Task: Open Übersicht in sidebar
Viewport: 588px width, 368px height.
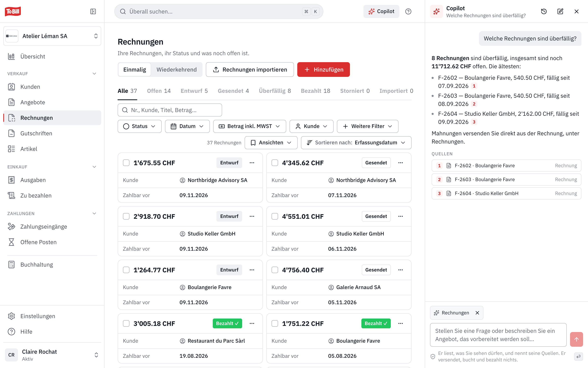Action: [52, 56]
